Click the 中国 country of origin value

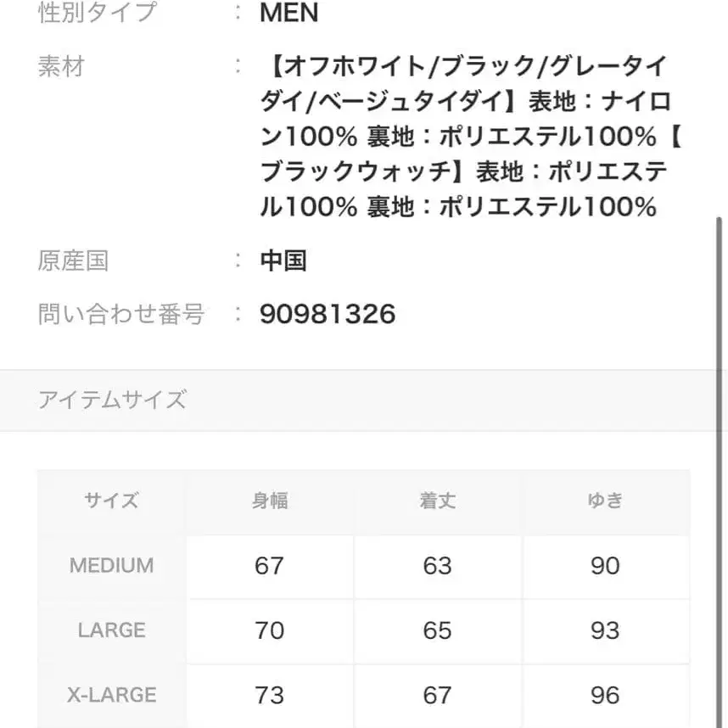283,260
